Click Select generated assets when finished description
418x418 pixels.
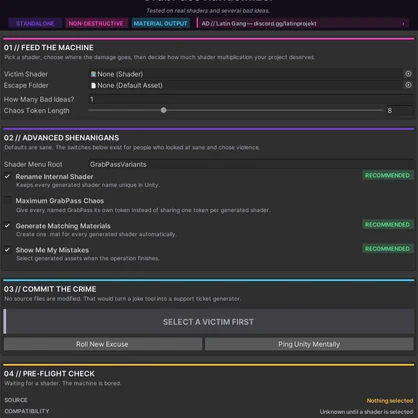click(88, 258)
